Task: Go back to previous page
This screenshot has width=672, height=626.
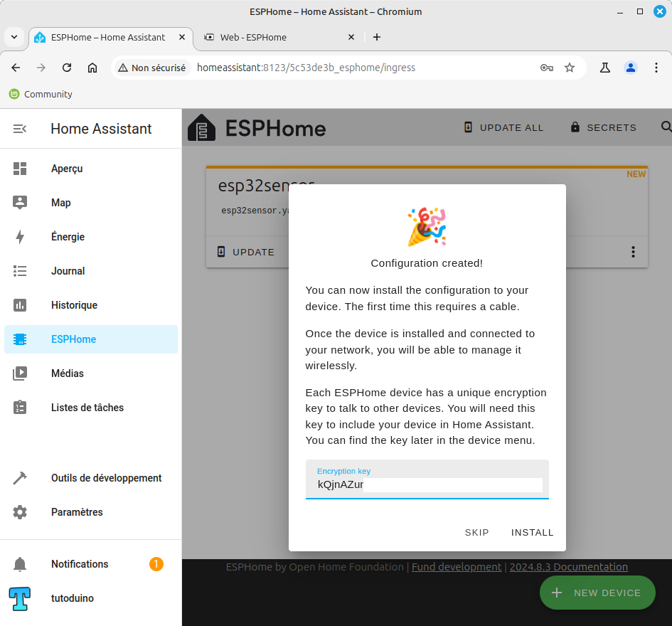Action: [x=16, y=68]
